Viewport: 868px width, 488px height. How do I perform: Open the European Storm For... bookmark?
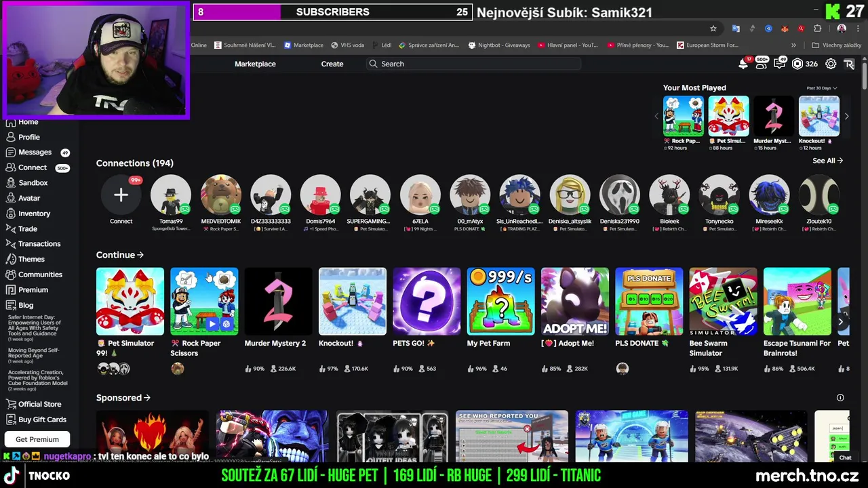tap(707, 45)
